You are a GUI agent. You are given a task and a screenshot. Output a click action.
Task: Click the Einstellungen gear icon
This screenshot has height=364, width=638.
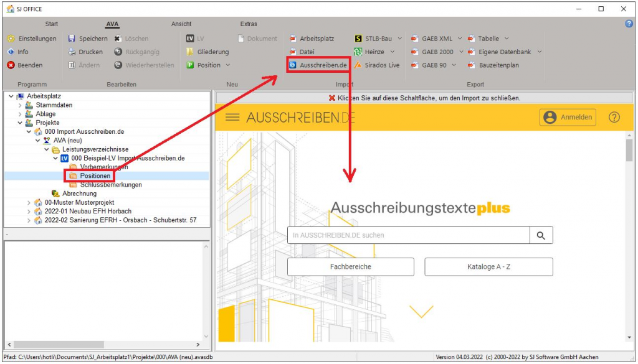point(11,39)
